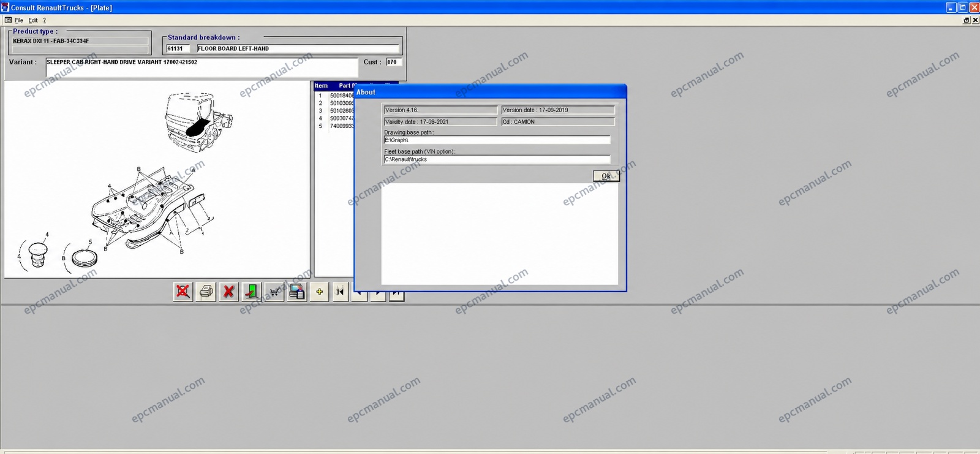Go to first plate arrow icon
980x454 pixels.
[340, 292]
